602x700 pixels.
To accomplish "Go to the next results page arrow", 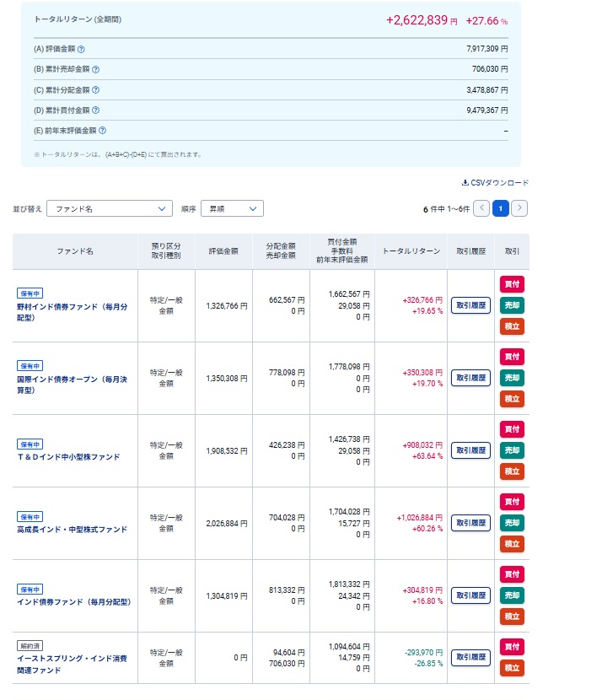I will point(519,208).
